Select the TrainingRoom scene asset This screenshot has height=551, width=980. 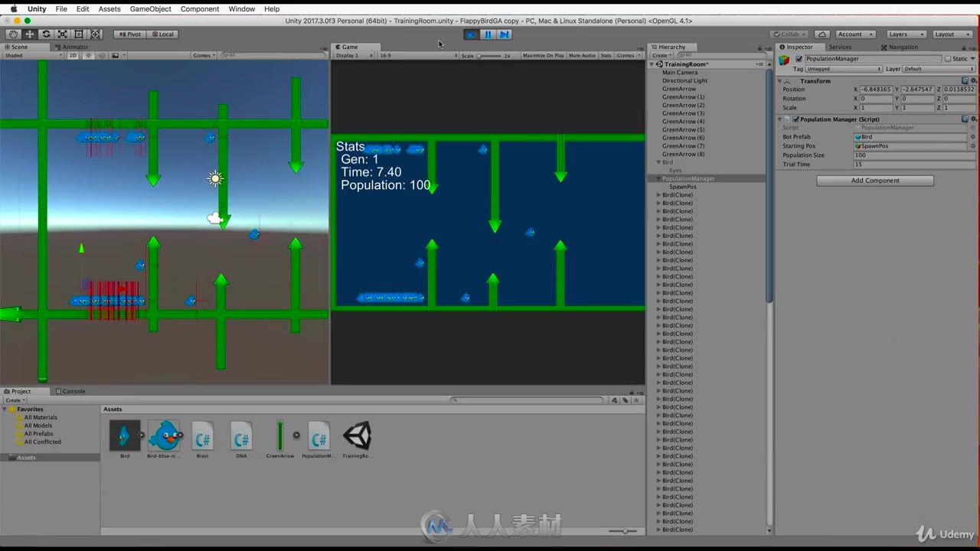pos(358,439)
